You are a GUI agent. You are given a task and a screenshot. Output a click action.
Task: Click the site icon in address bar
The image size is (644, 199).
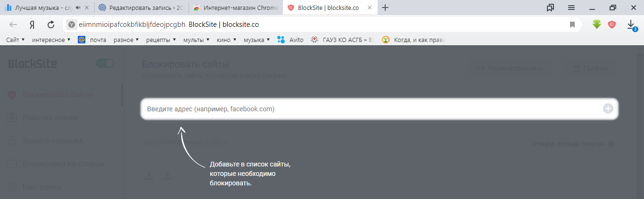coord(72,25)
